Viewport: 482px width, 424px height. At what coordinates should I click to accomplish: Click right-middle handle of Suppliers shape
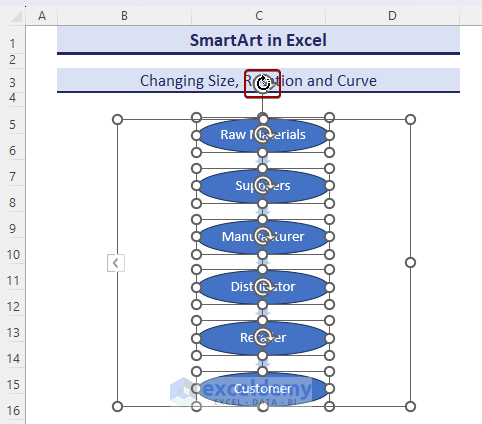point(329,186)
